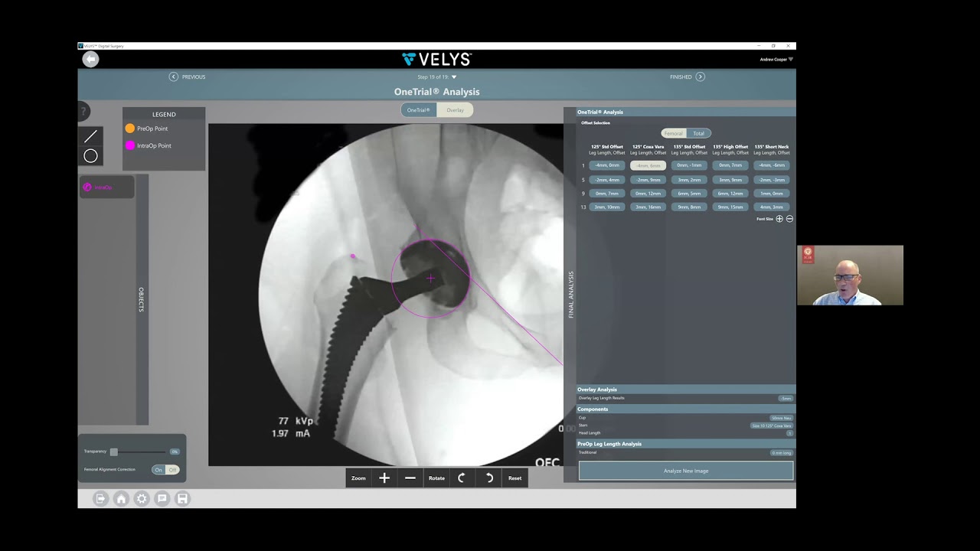Adjust the Transparency slider handle
The height and width of the screenshot is (551, 980).
114,452
